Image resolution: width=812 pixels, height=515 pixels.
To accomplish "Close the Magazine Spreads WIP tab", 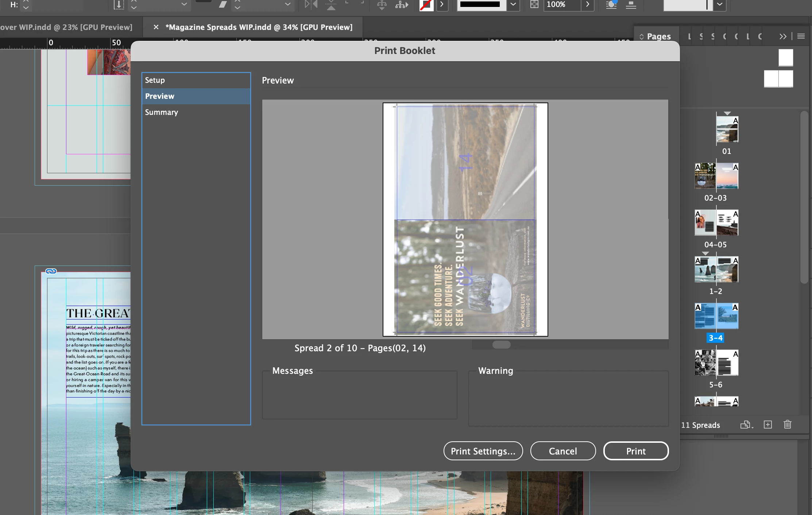I will tap(156, 27).
